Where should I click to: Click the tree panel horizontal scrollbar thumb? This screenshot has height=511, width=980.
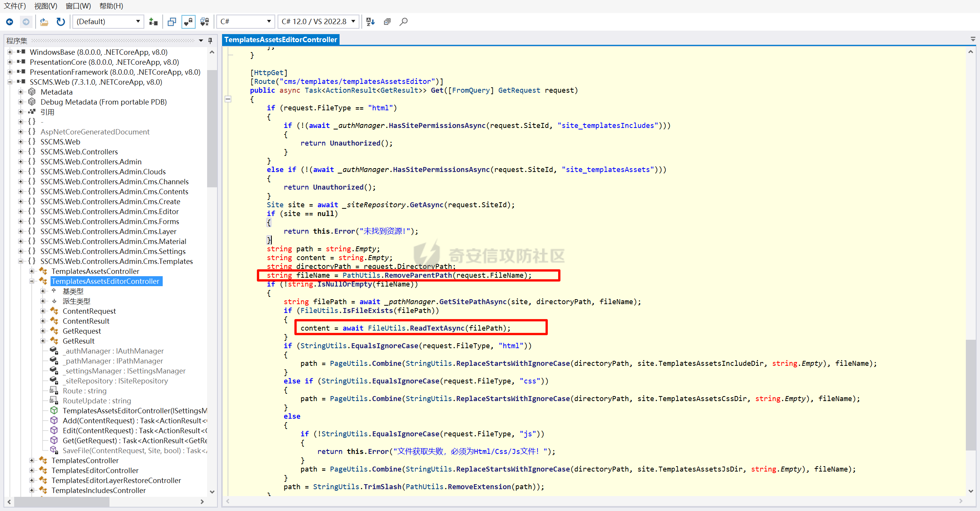[x=62, y=501]
